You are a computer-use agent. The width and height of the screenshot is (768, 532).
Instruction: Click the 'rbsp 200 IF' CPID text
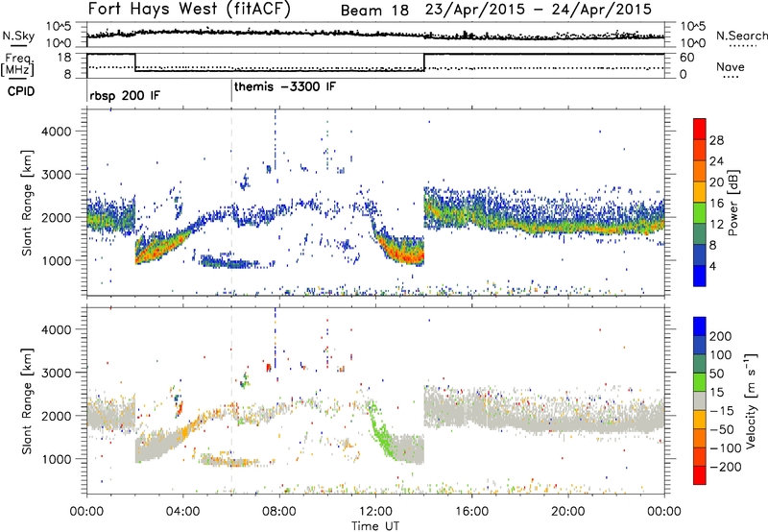(125, 95)
